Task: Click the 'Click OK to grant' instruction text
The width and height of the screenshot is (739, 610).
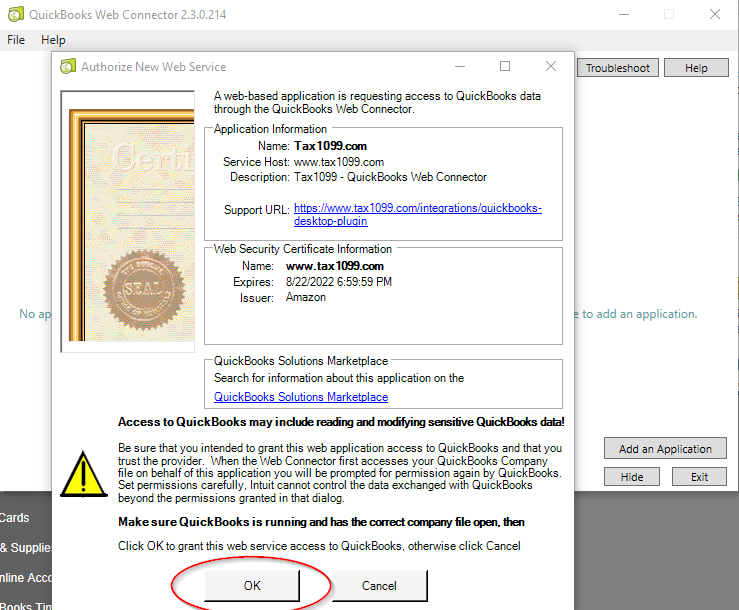Action: click(x=319, y=546)
